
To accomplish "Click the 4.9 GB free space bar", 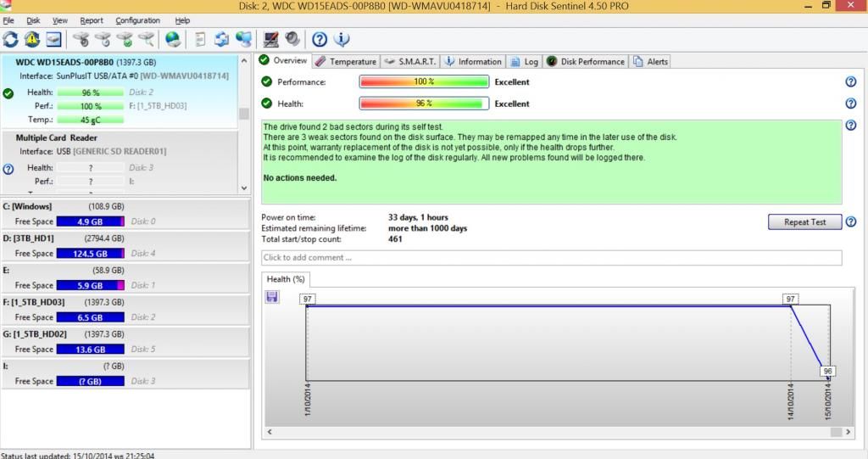I will [x=90, y=221].
